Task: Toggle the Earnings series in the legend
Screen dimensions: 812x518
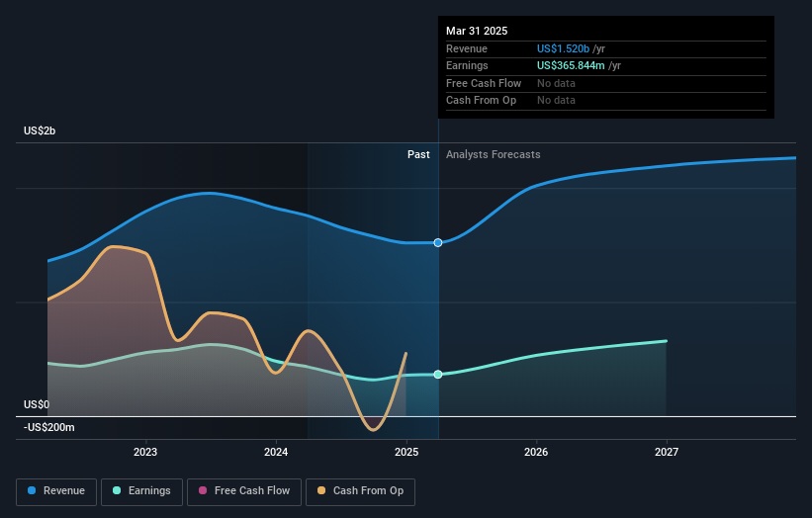Action: click(x=141, y=491)
